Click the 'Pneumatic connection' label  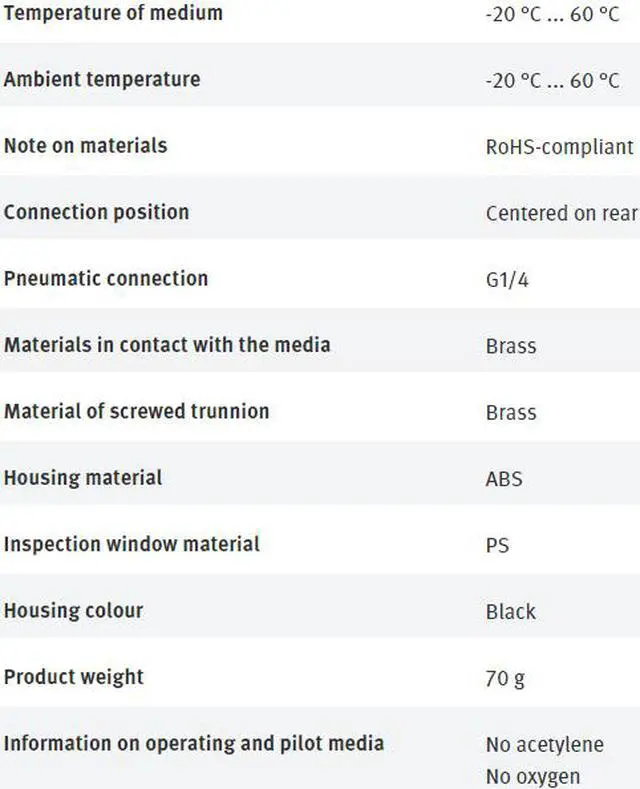click(x=106, y=278)
